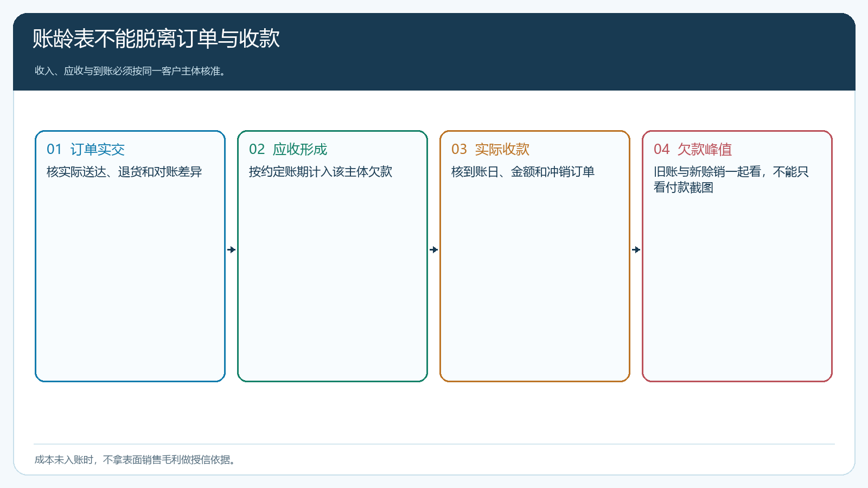Click the text 核实际送达、退货和对账差异
This screenshot has width=868, height=488.
click(x=124, y=172)
